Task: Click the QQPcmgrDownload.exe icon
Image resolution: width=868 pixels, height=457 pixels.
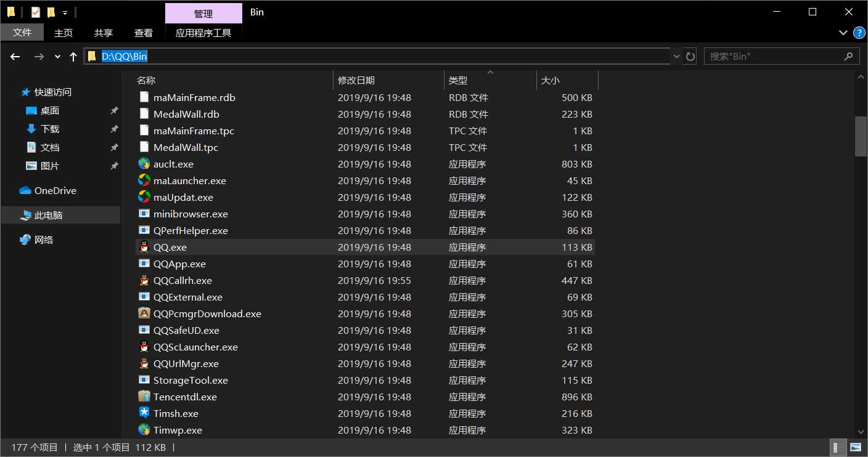Action: click(x=144, y=313)
